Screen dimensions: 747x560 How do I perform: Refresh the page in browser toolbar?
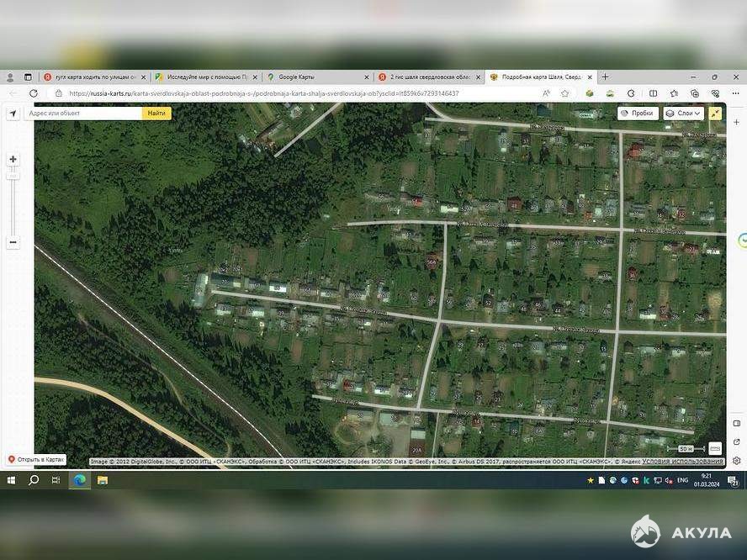pyautogui.click(x=34, y=93)
